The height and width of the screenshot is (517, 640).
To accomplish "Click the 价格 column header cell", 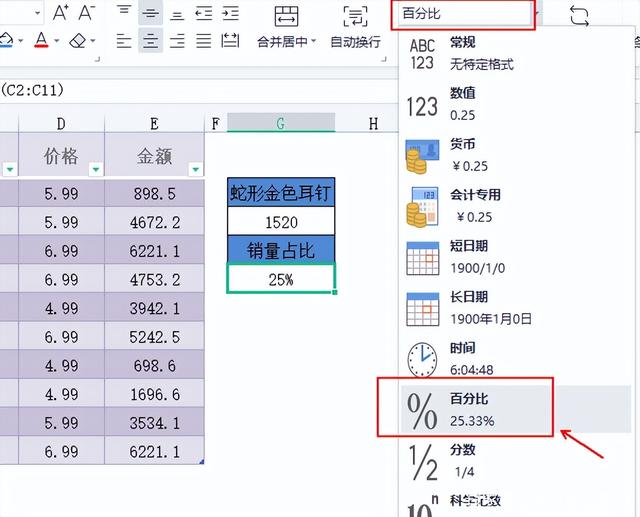I will tap(61, 155).
